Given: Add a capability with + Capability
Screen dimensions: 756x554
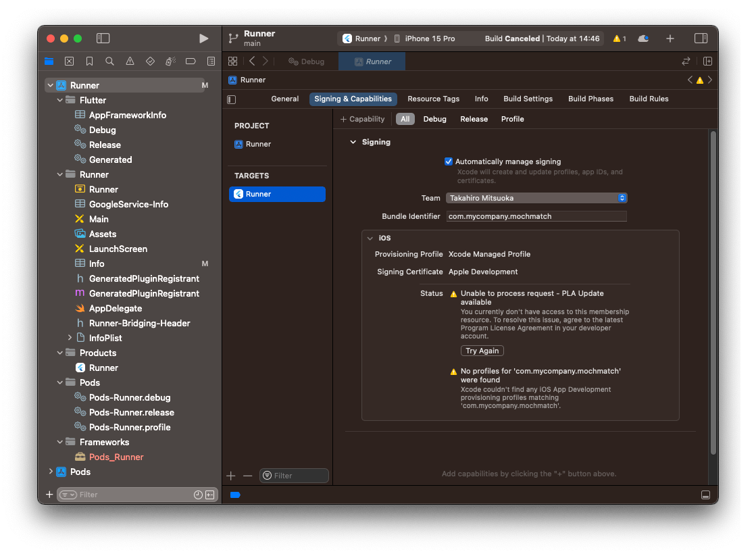Looking at the screenshot, I should 363,119.
